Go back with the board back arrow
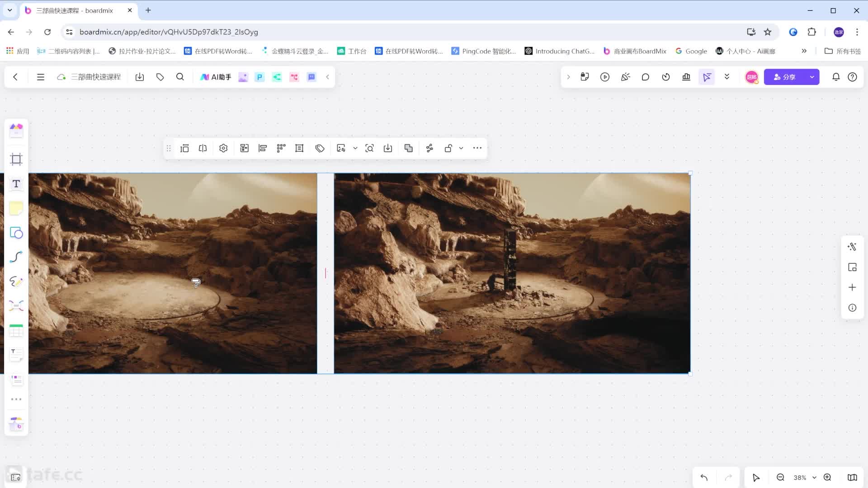The width and height of the screenshot is (868, 488). pos(15,77)
